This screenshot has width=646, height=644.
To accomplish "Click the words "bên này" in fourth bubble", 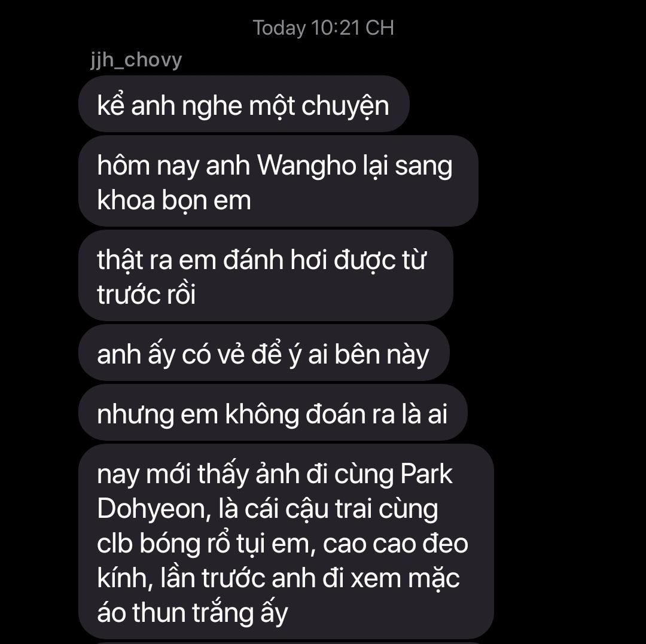I will point(382,355).
